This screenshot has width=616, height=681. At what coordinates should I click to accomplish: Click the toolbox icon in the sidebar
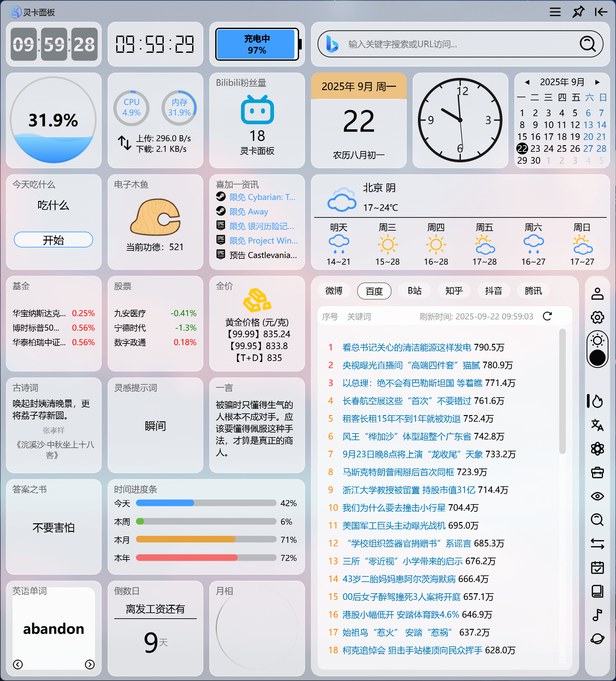pos(598,472)
